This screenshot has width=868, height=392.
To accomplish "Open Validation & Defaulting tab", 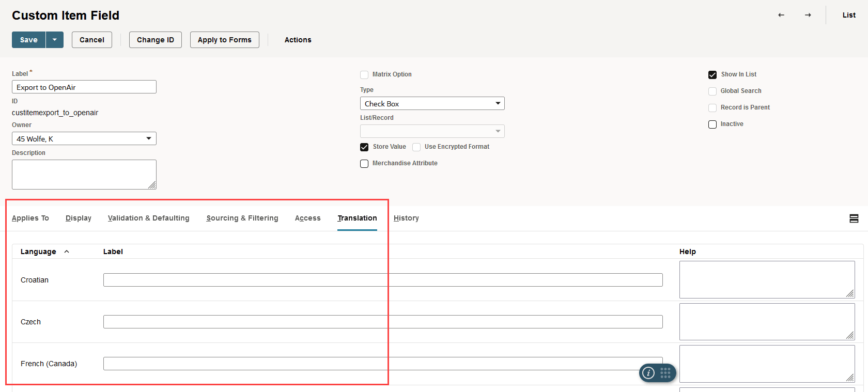I will click(149, 218).
